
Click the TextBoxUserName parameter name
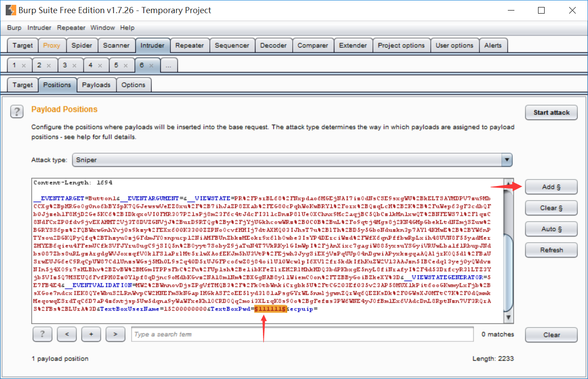[x=130, y=309]
